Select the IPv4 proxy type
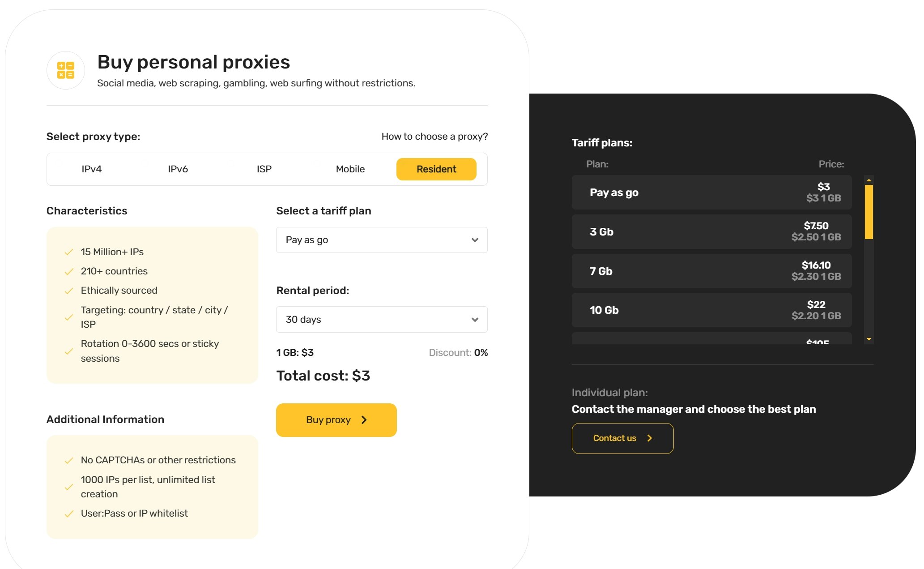924x569 pixels. (x=92, y=169)
